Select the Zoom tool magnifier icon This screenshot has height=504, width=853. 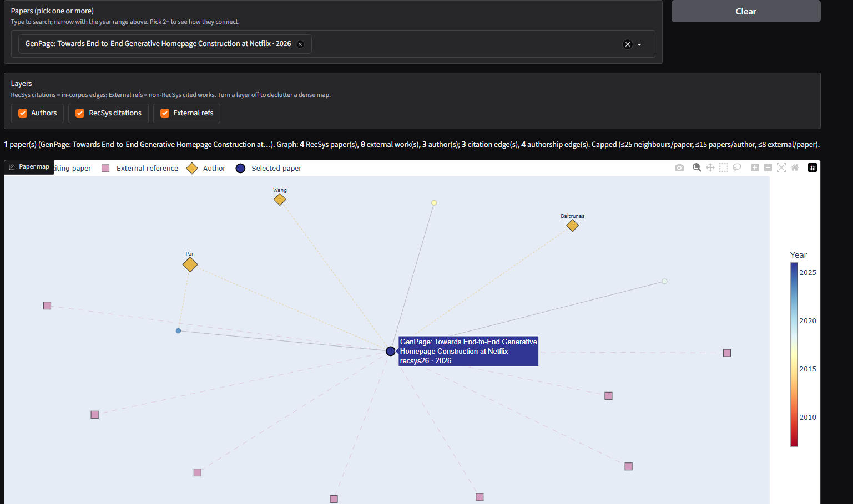tap(697, 167)
